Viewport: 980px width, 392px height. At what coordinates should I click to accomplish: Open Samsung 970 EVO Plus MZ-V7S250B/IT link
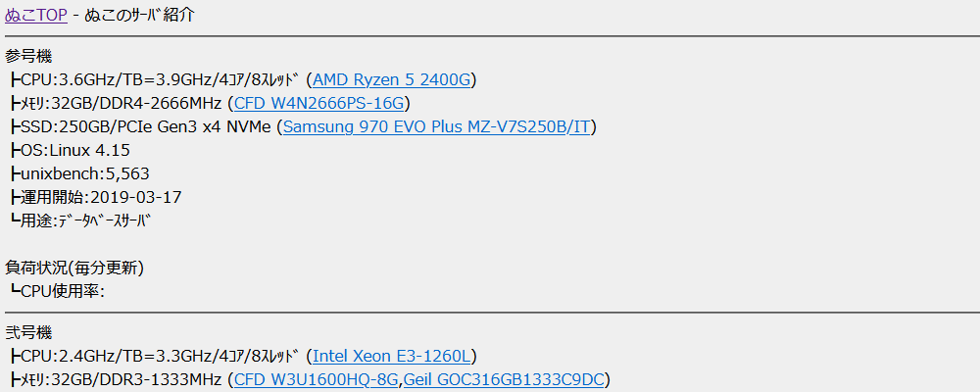coord(438,126)
